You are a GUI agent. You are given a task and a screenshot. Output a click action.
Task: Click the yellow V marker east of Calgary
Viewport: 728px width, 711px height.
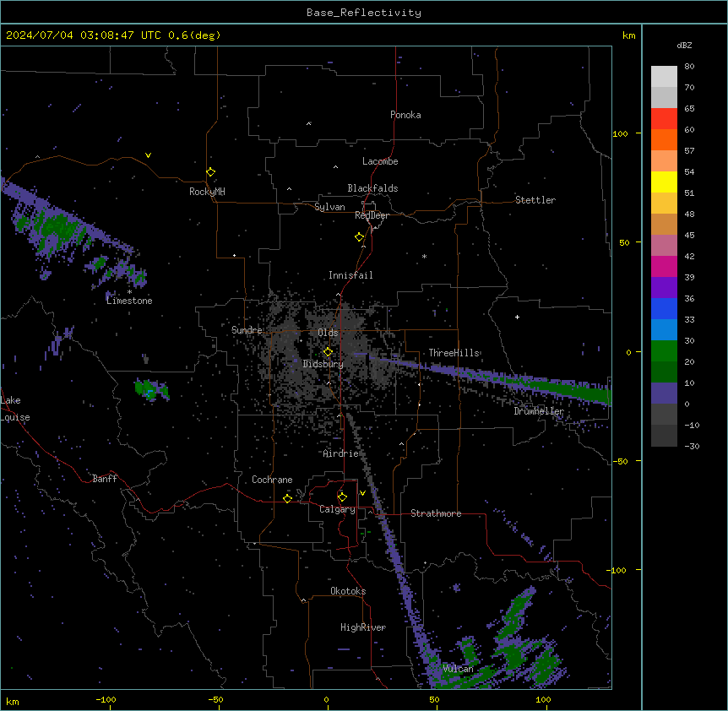pos(362,493)
